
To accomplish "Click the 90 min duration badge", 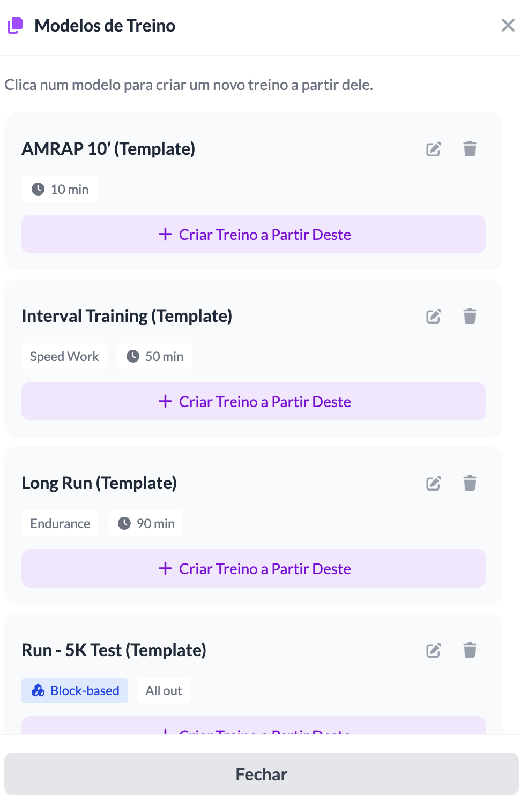I will coord(146,524).
